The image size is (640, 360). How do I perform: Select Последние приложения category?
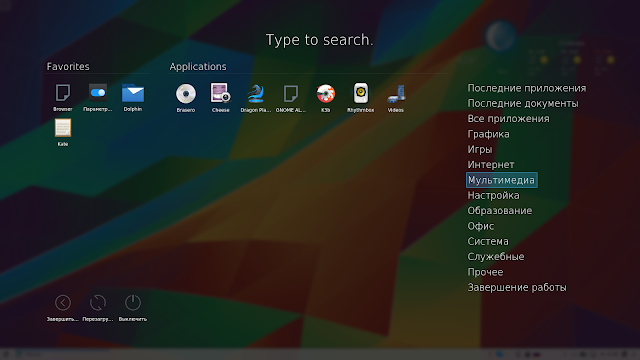[x=527, y=88]
